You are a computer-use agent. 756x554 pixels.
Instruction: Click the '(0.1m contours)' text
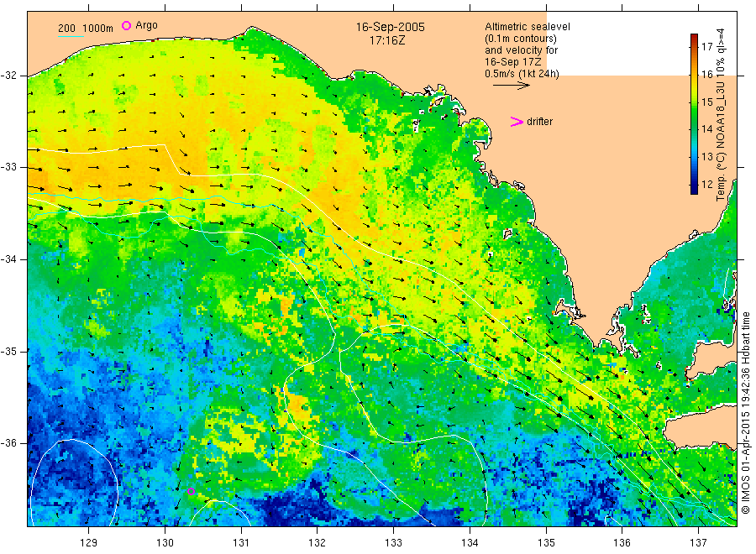click(x=520, y=39)
